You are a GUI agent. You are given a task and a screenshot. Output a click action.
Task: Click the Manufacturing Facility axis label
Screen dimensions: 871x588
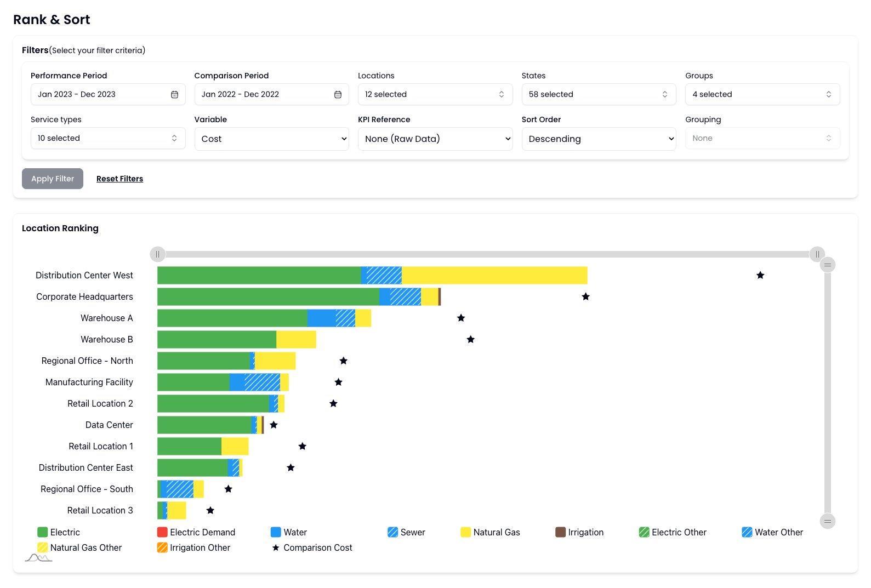(89, 382)
